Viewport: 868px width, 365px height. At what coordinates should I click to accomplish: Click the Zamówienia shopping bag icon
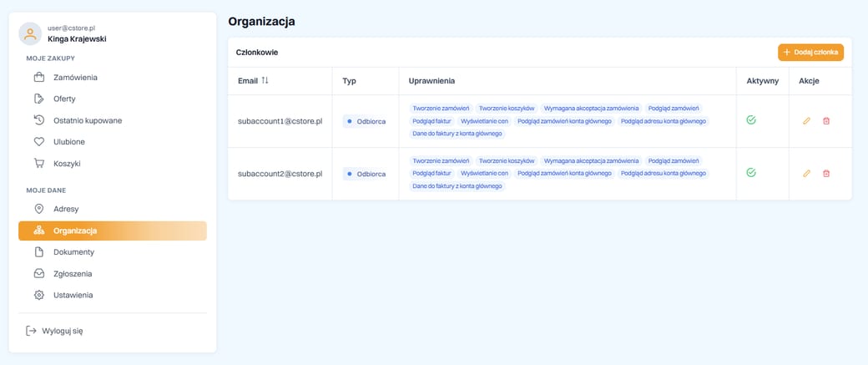[x=38, y=78]
